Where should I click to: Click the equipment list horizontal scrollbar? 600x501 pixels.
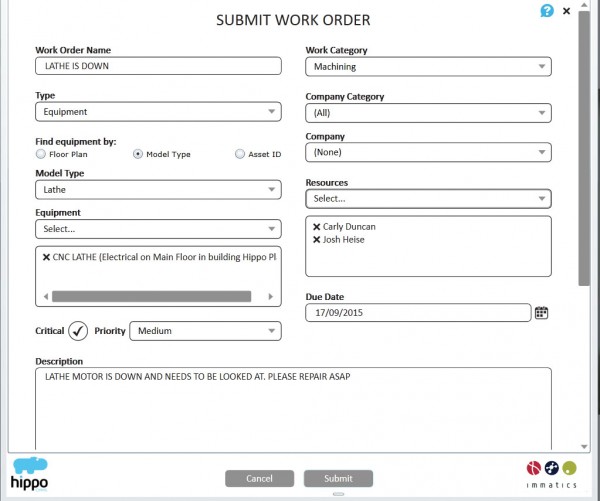pyautogui.click(x=150, y=297)
